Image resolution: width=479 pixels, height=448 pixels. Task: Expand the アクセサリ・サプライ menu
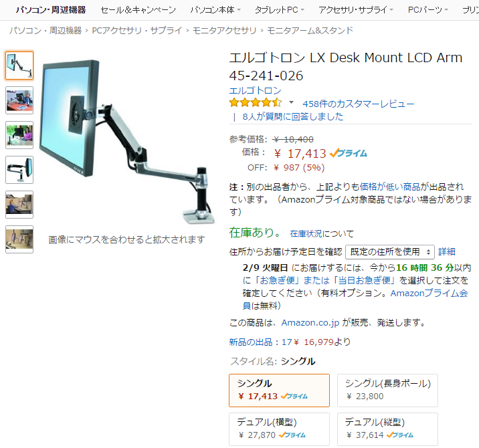click(356, 10)
